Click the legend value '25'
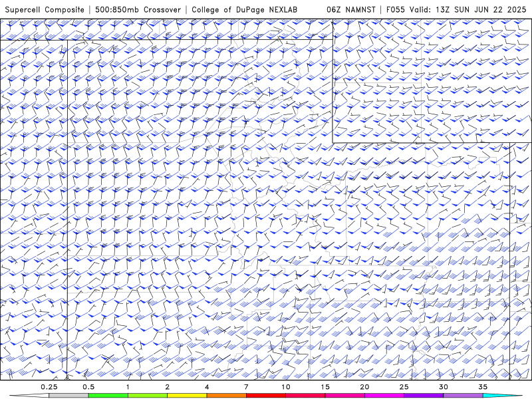The image size is (532, 399). [x=404, y=387]
